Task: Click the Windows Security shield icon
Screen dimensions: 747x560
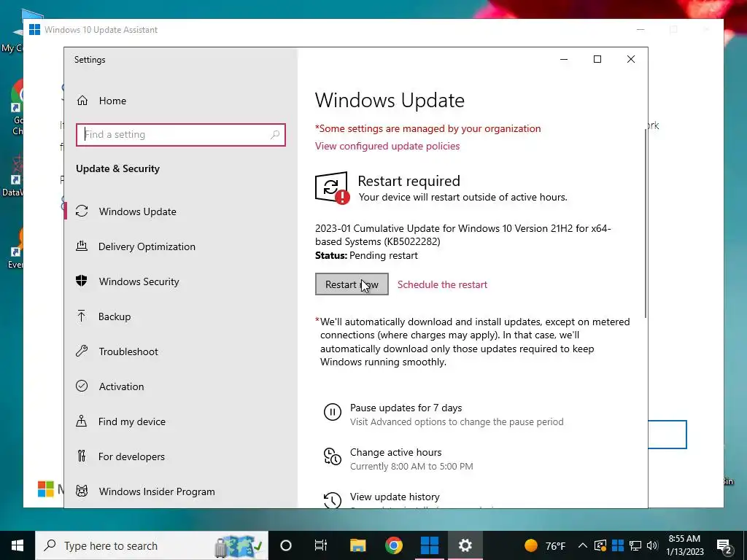Action: (82, 281)
